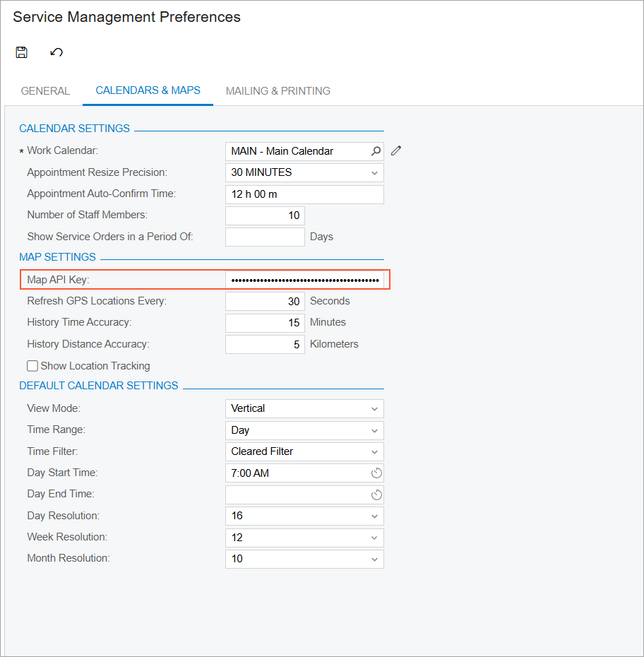
Task: Click Work Calendar search magnifier icon
Action: 376,150
